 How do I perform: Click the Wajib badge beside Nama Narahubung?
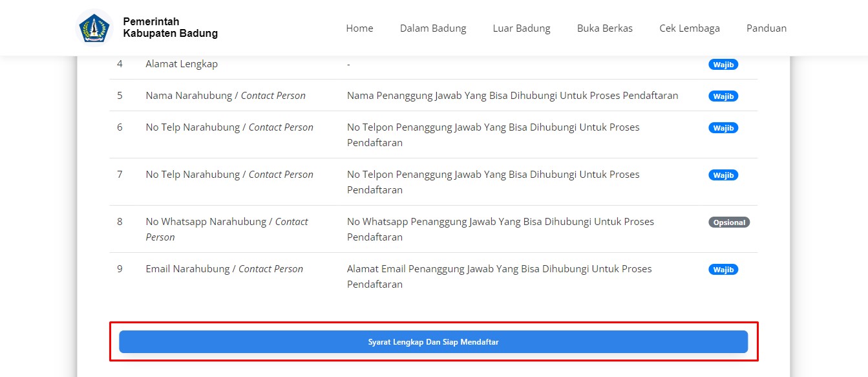723,96
